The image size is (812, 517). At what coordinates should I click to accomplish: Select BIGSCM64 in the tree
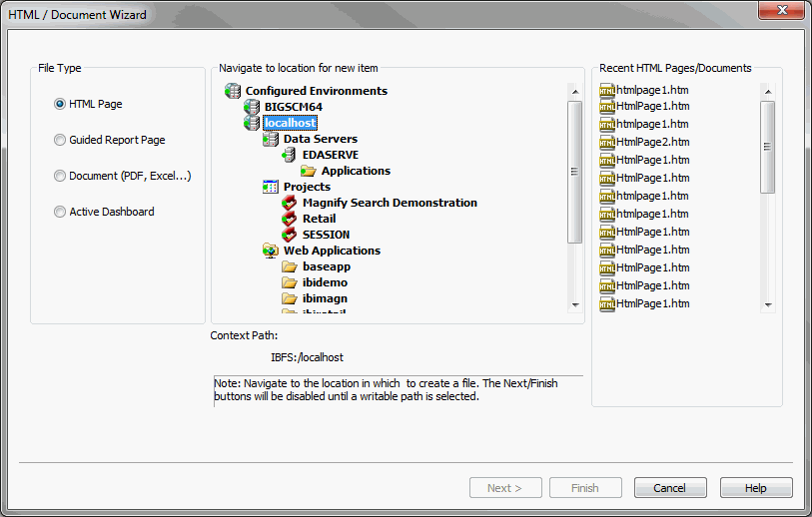coord(293,107)
